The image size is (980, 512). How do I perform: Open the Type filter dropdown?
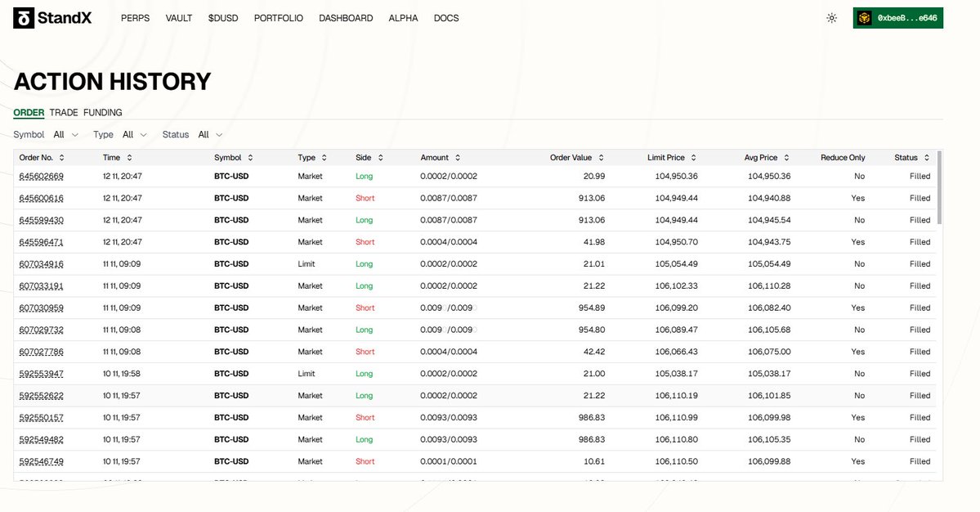134,134
